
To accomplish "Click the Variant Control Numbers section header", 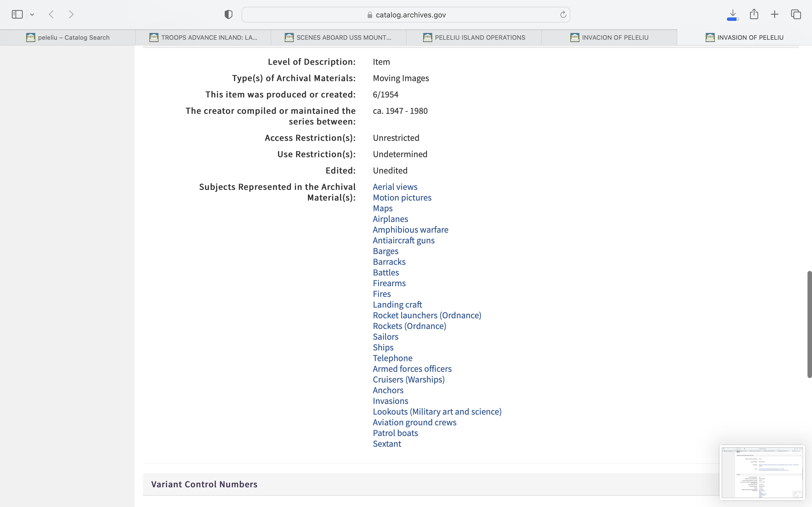I will (204, 484).
